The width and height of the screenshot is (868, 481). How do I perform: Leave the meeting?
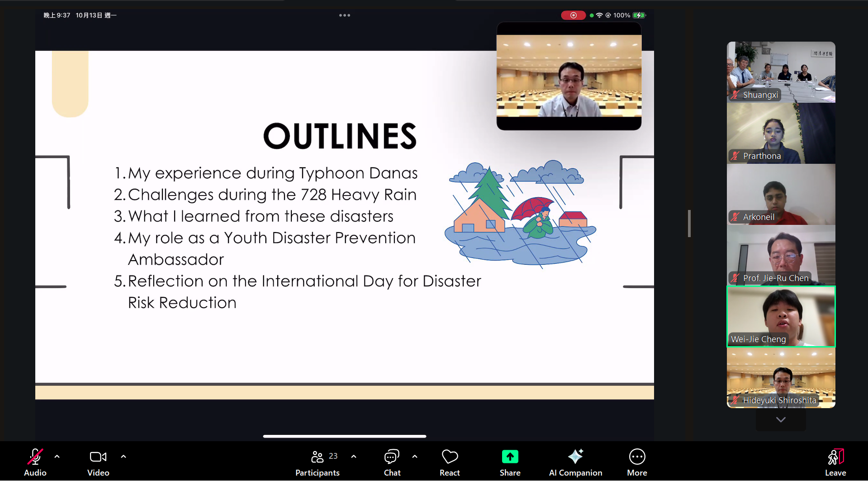835,462
